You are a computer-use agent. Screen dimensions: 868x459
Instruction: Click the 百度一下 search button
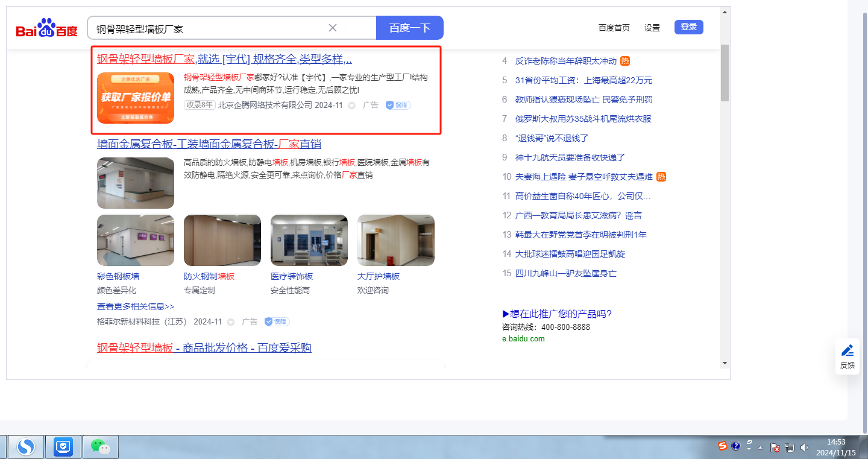410,28
